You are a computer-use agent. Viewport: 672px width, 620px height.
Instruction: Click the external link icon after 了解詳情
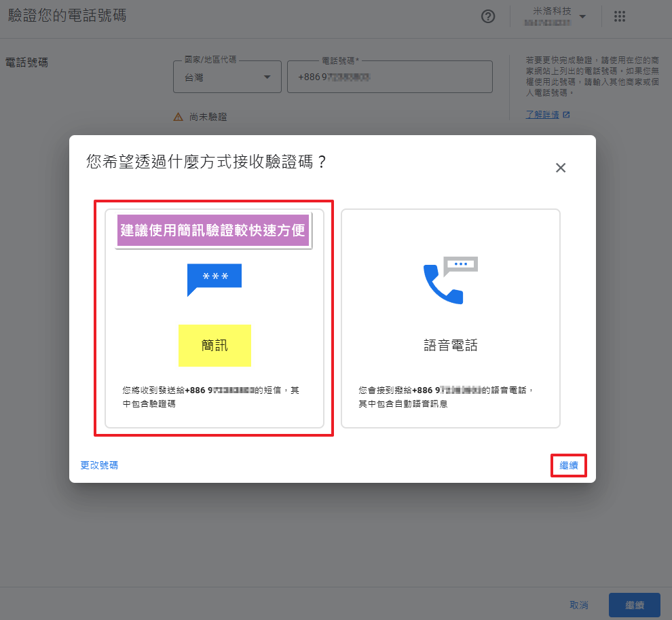pos(567,115)
